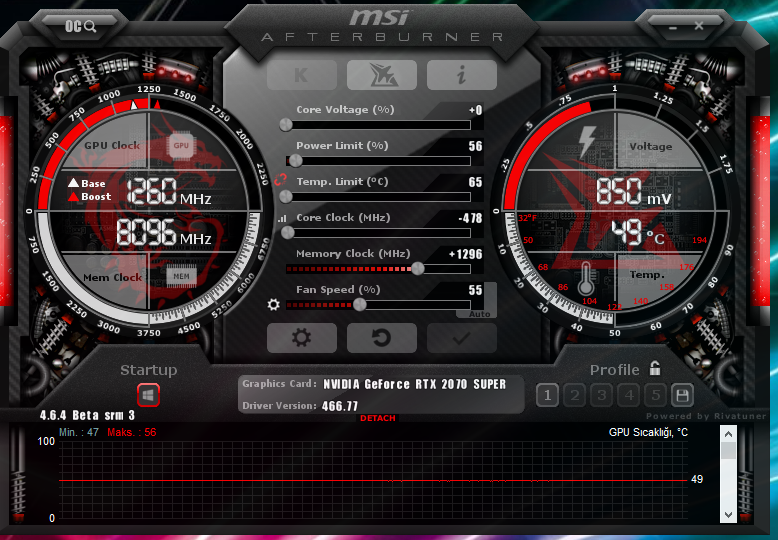Select profile slot 1
Screen dimensions: 778x540
pyautogui.click(x=547, y=396)
